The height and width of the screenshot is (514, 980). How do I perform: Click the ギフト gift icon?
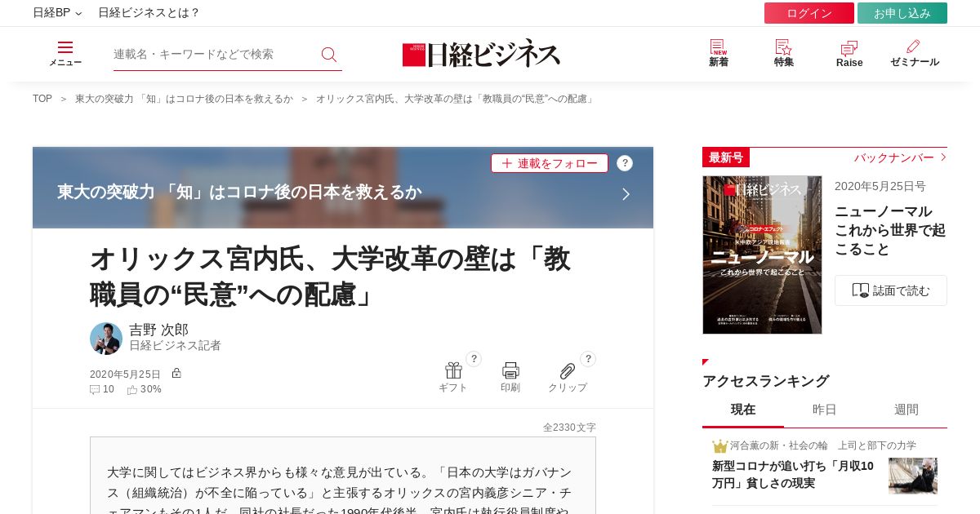(x=453, y=370)
